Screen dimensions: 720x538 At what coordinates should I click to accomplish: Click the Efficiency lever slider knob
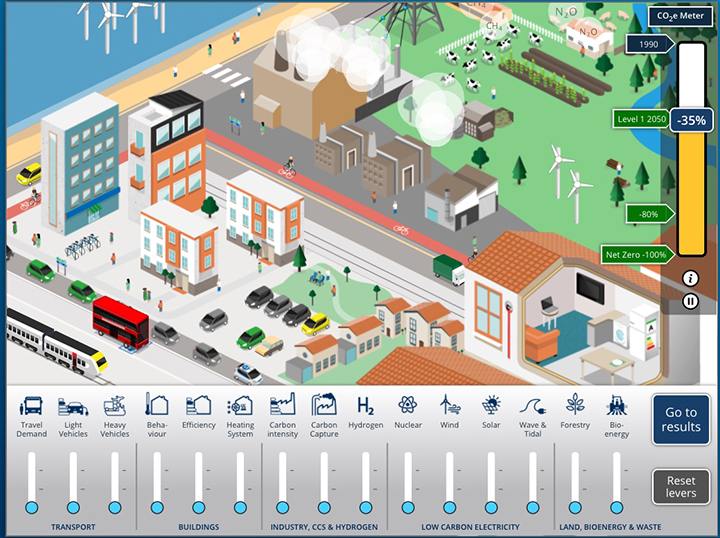coord(199,508)
